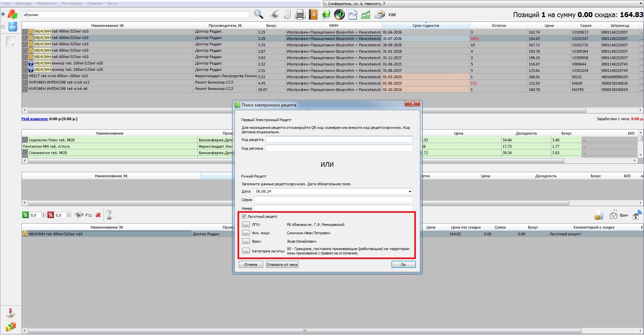Click the green bar chart statistics icon
The image size is (644, 335).
pos(366,14)
